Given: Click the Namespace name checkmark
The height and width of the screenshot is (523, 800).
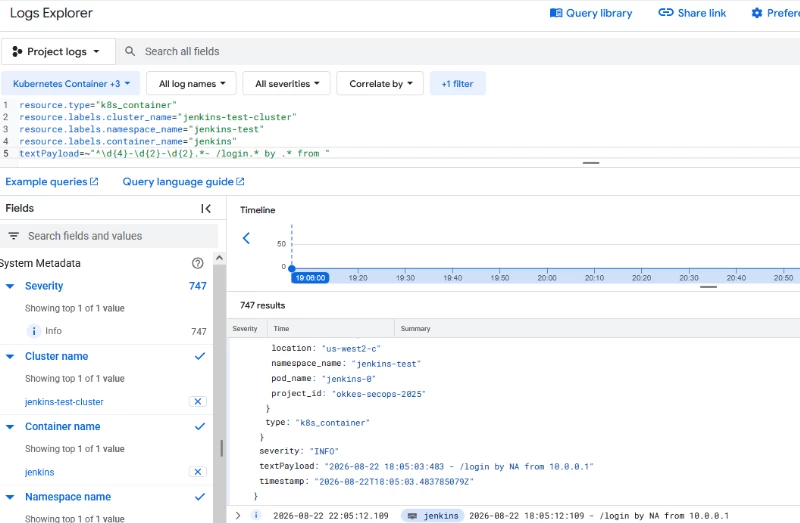Looking at the screenshot, I should click(199, 497).
